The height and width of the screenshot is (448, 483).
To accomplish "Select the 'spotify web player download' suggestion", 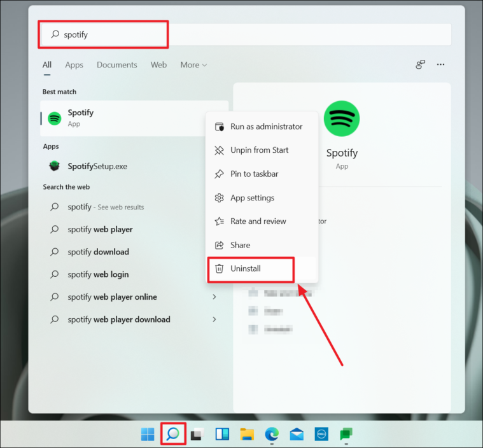I will (x=134, y=319).
